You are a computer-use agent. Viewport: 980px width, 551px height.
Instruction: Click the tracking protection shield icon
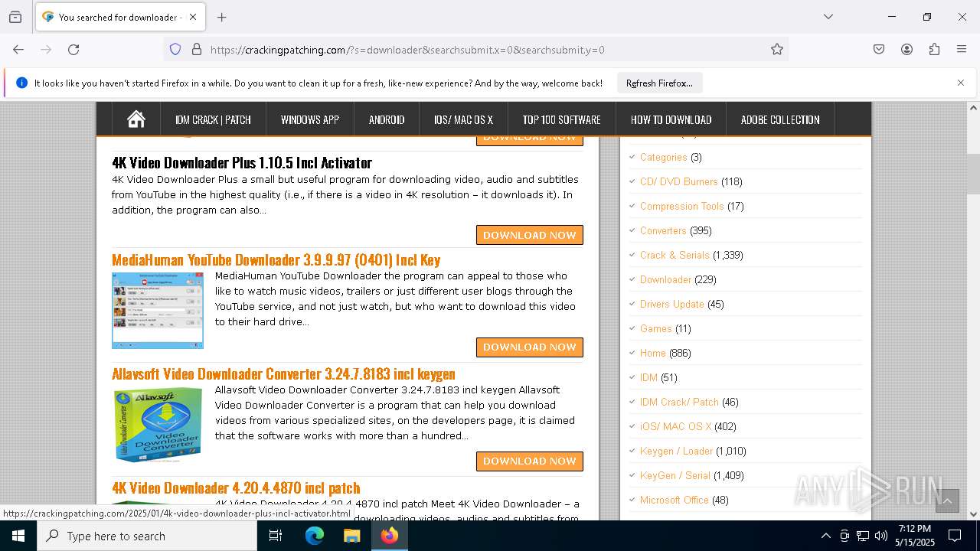175,50
